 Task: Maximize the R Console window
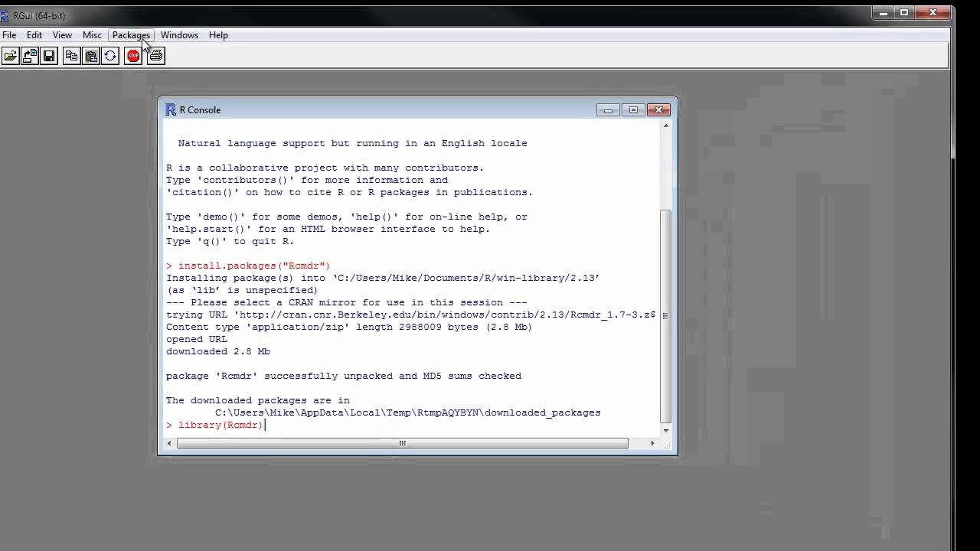633,110
